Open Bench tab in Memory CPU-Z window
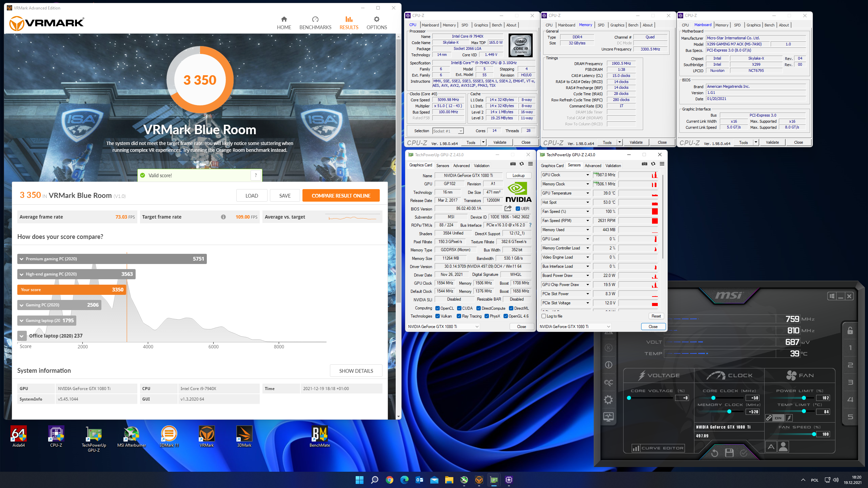This screenshot has width=868, height=488. (633, 25)
